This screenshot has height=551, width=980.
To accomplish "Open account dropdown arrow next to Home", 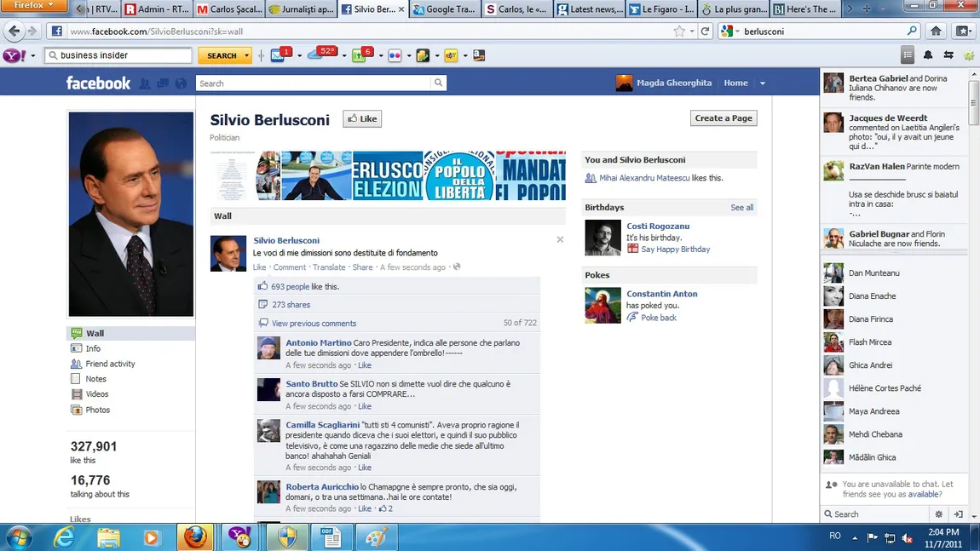I will click(x=763, y=83).
